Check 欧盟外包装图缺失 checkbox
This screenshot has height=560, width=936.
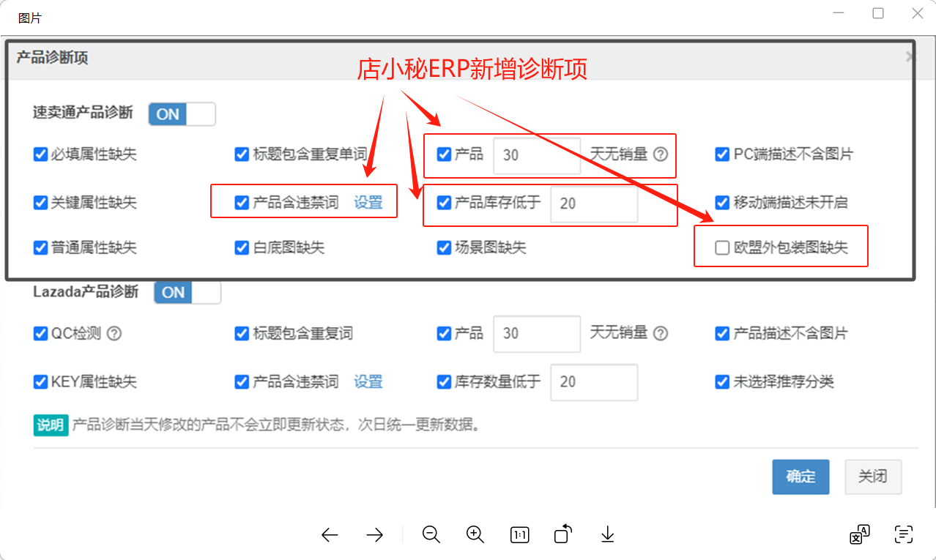coord(722,248)
